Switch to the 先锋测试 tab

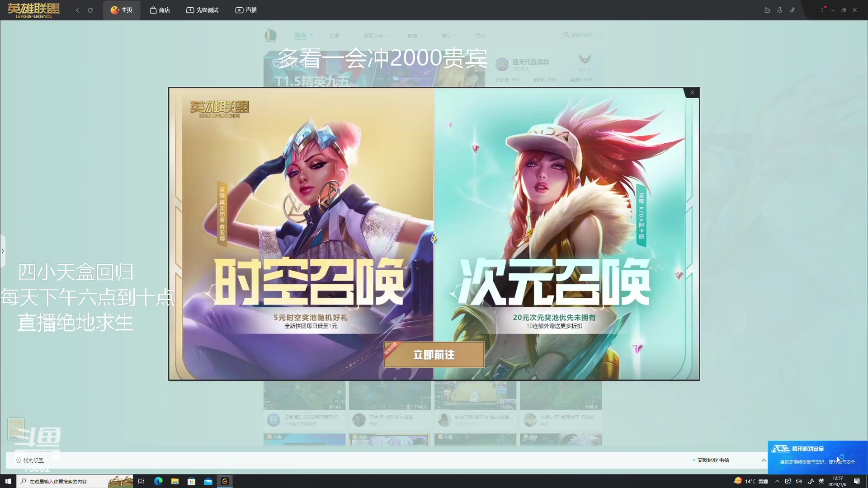click(202, 10)
